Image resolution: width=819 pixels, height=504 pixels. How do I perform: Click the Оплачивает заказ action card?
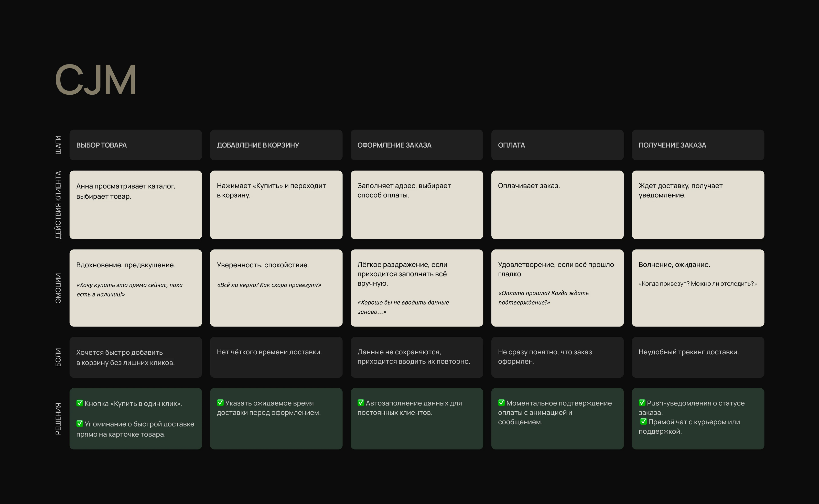pyautogui.click(x=557, y=205)
